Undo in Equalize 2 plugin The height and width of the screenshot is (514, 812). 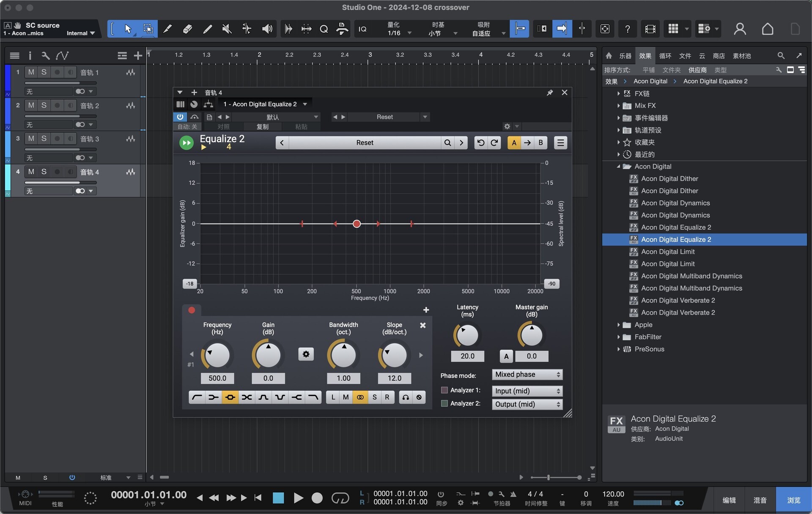pos(481,142)
